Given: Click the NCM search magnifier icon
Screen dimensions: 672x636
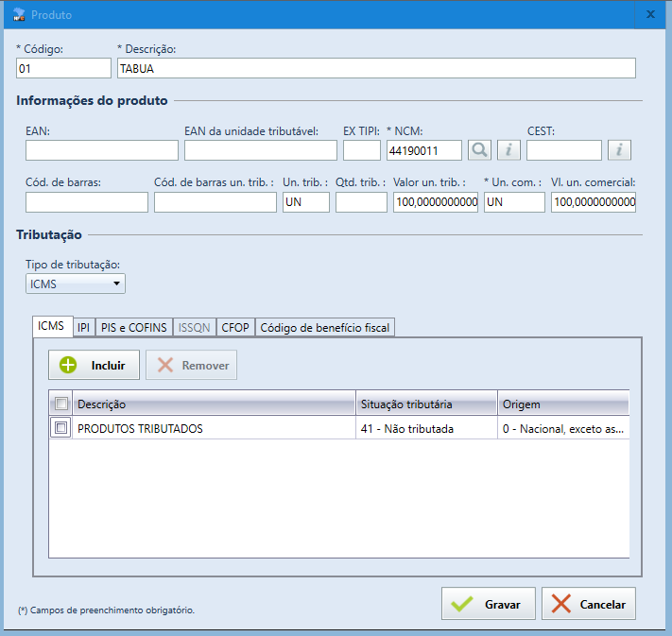Looking at the screenshot, I should [x=479, y=150].
